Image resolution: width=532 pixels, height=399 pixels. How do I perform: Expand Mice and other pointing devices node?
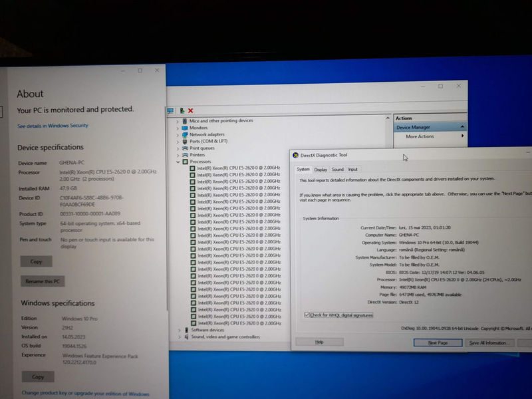coord(178,121)
